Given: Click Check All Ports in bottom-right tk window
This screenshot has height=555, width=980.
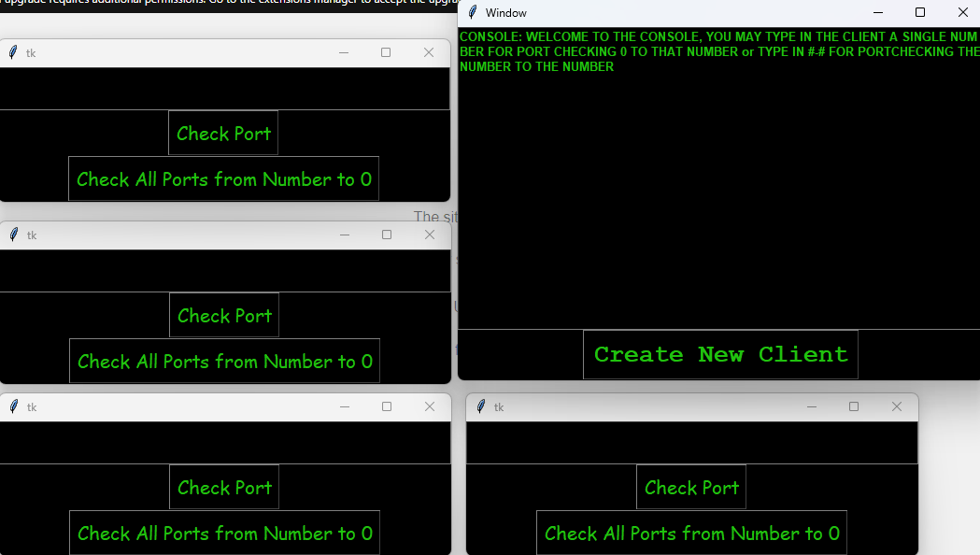Looking at the screenshot, I should [691, 533].
